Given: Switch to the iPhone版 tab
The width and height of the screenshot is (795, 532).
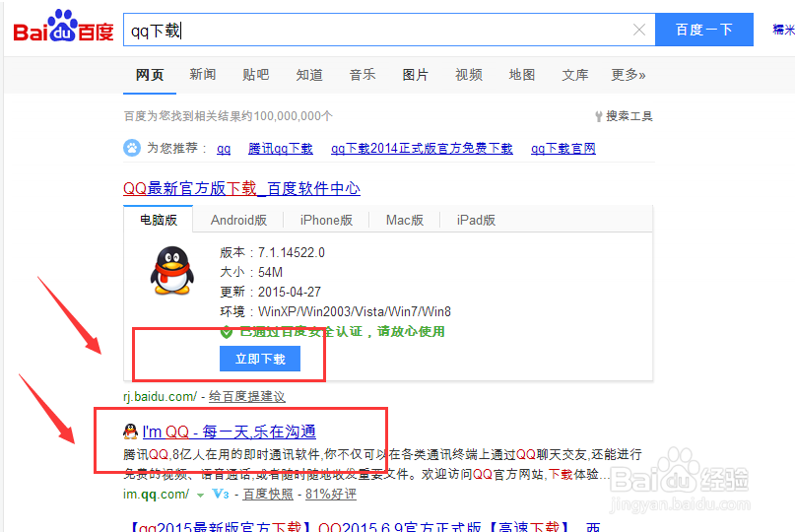Looking at the screenshot, I should [x=326, y=220].
